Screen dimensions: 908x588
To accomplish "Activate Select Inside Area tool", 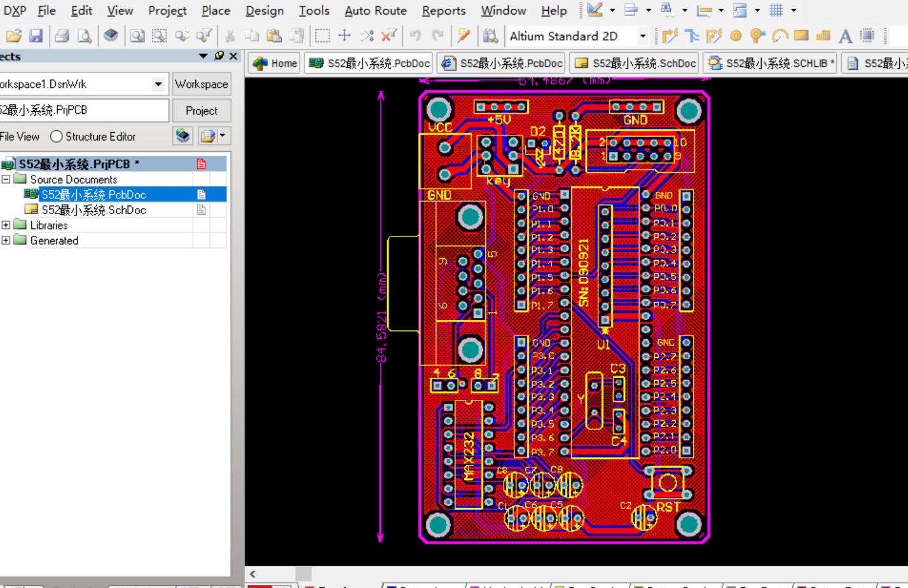I will tap(322, 36).
